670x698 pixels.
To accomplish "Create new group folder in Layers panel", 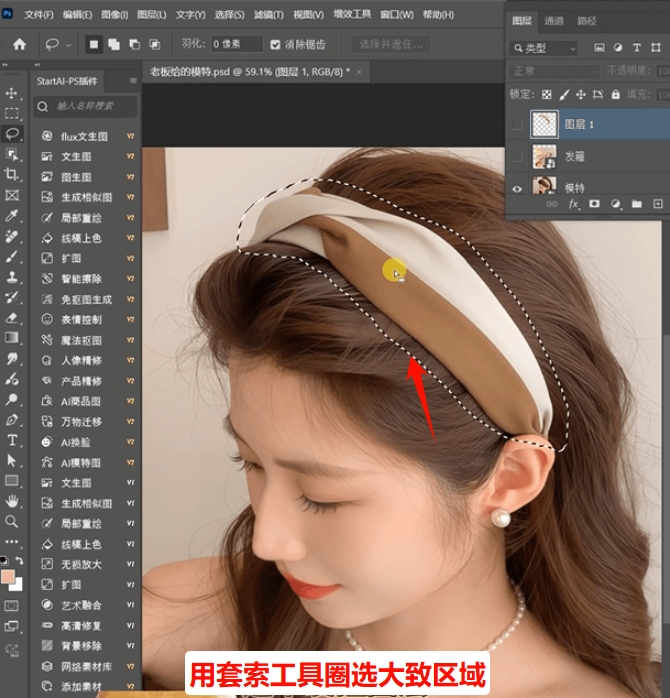I will point(637,204).
